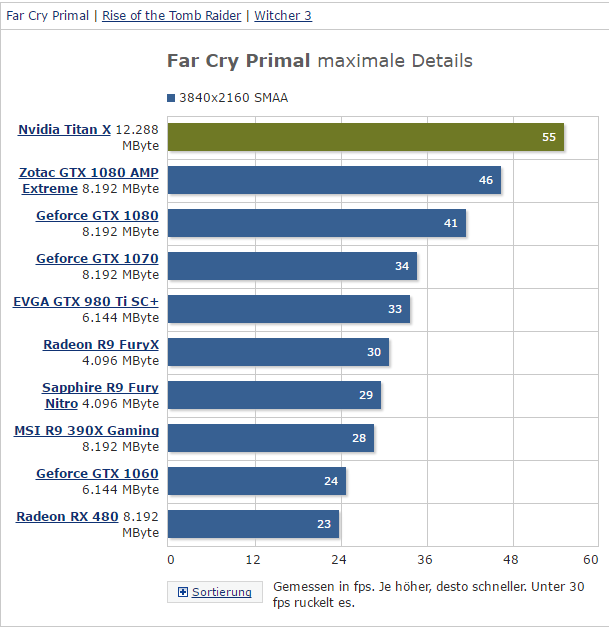Switch to Rise of the Tomb Raider tab
The height and width of the screenshot is (628, 609).
[x=172, y=16]
